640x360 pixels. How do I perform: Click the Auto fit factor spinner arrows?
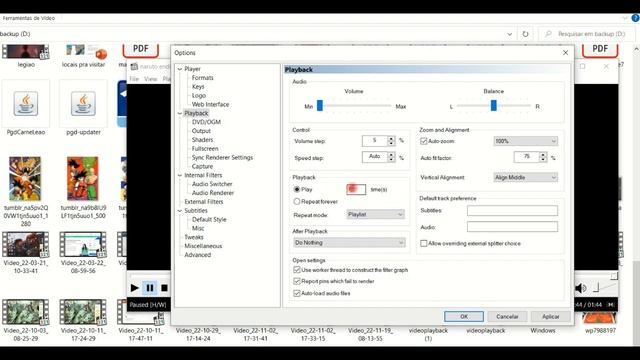pyautogui.click(x=543, y=157)
